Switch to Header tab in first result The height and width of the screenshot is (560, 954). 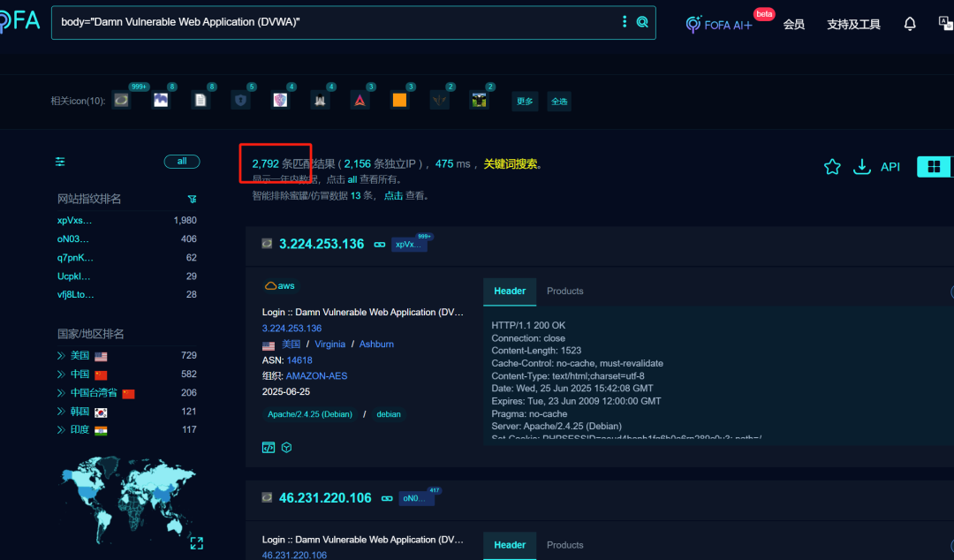[510, 291]
